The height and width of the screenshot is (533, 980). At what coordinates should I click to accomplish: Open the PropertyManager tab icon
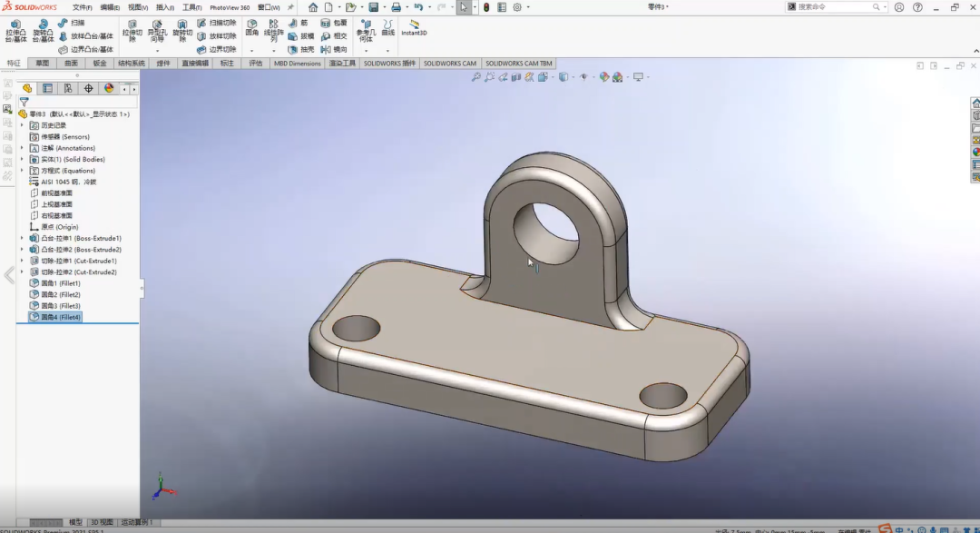coord(47,88)
